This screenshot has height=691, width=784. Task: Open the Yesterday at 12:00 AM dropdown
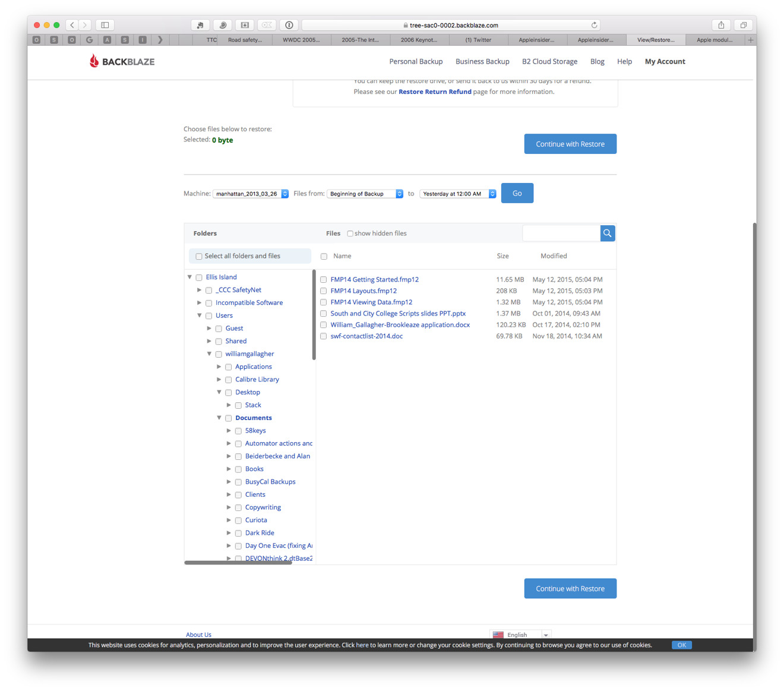tap(458, 194)
